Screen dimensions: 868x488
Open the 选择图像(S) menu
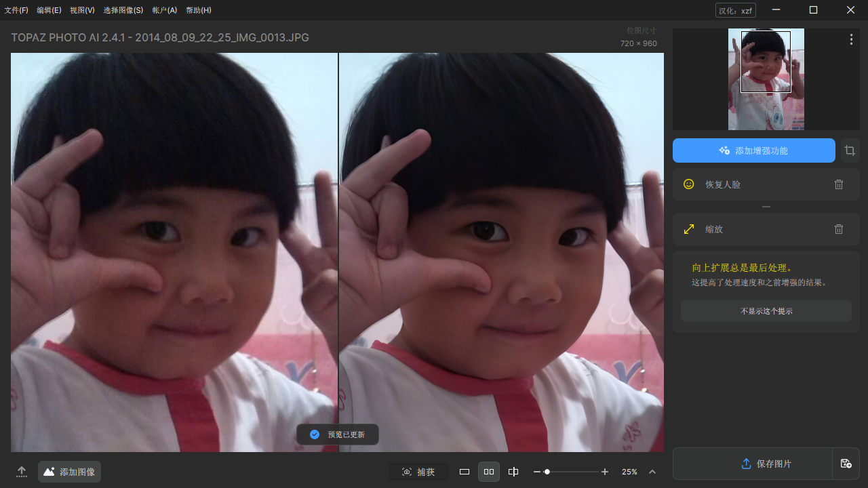[x=123, y=10]
